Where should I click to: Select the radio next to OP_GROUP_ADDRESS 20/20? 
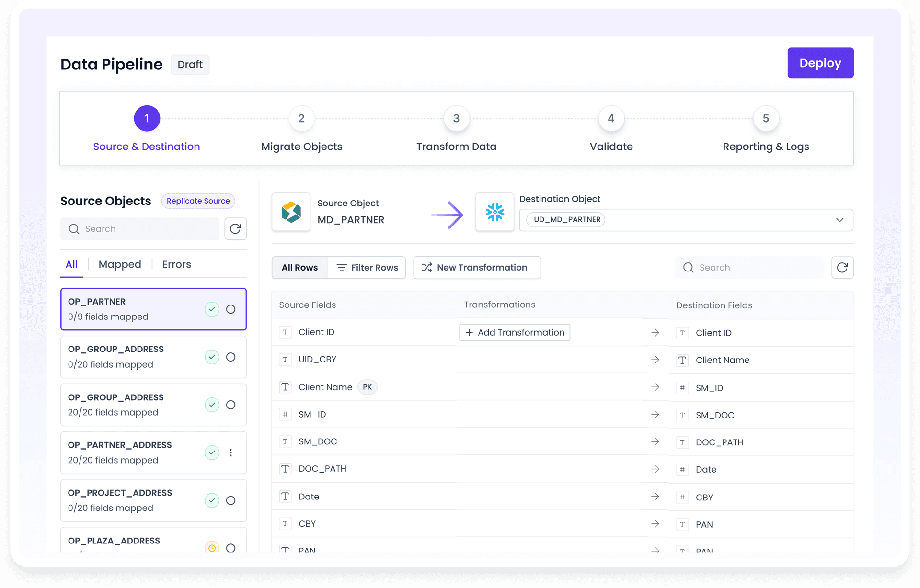[x=231, y=405]
